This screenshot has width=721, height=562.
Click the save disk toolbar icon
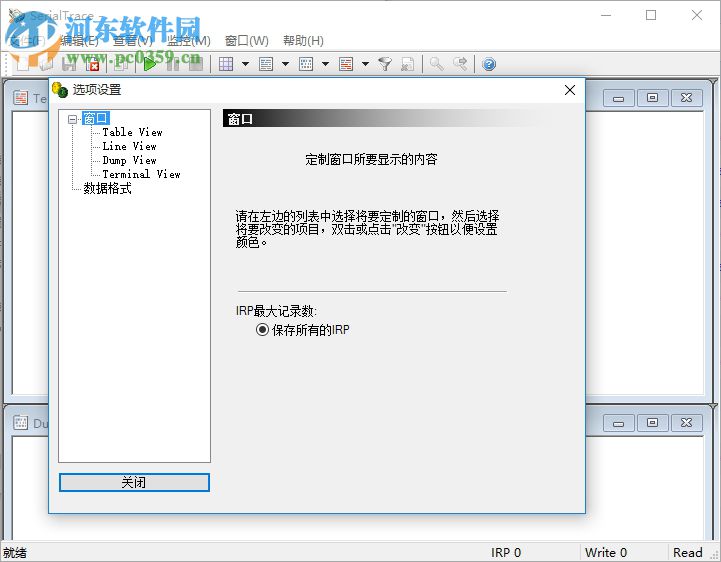[x=69, y=64]
